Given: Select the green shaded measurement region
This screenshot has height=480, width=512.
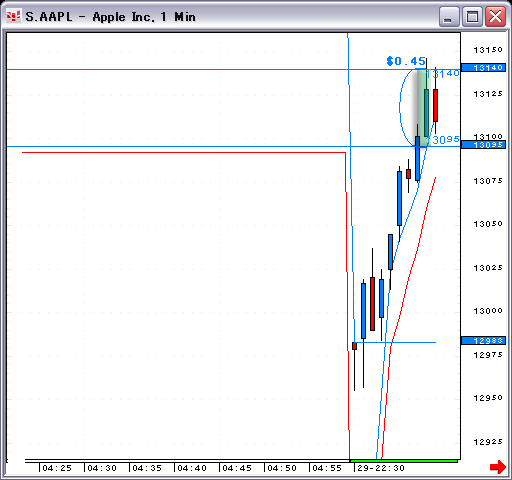Looking at the screenshot, I should 423,108.
